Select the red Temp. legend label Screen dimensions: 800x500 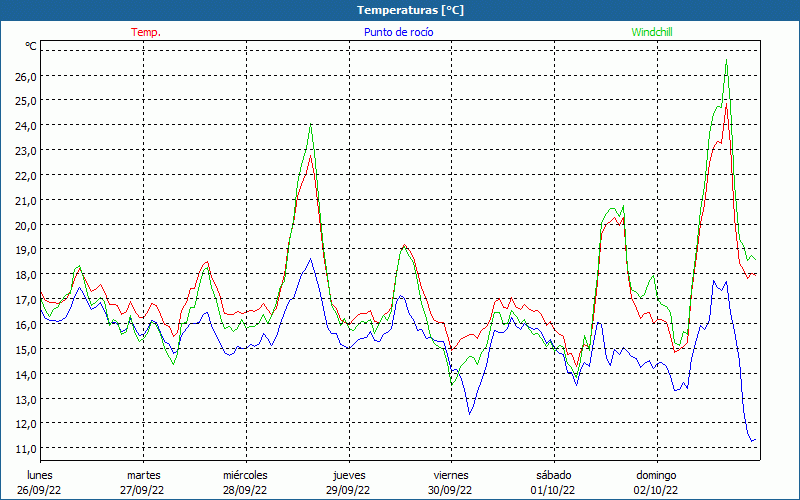point(146,32)
